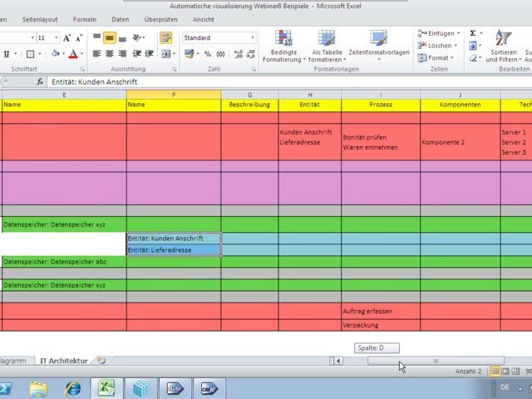Switch to the Formeln ribbon tab
The height and width of the screenshot is (399, 532).
coord(84,18)
